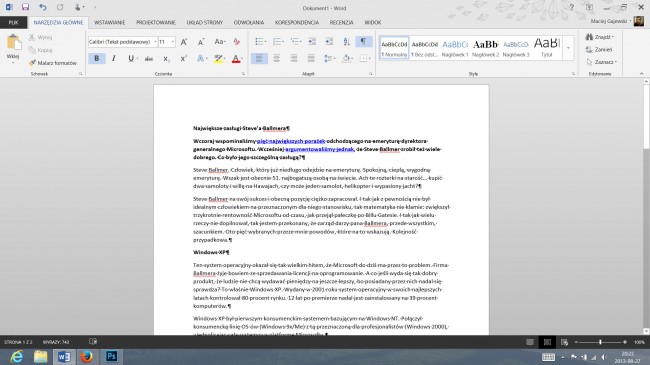
Task: Click the proofing status icon in status bar
Action: pos(93,342)
